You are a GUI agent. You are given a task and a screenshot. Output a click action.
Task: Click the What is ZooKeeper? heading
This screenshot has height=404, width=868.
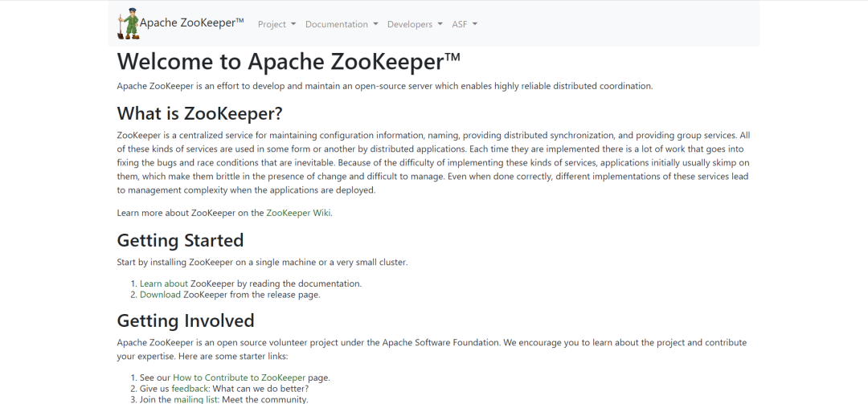[x=200, y=113]
